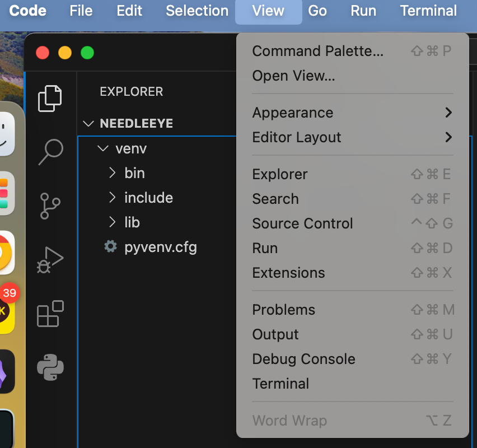Select Problems in the View menu
The width and height of the screenshot is (477, 448).
(352, 310)
